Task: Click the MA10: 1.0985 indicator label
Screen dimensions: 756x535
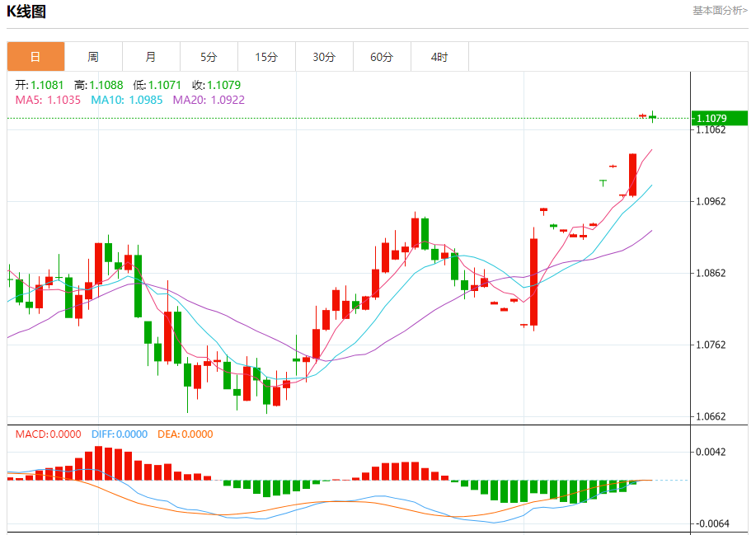Action: click(127, 100)
